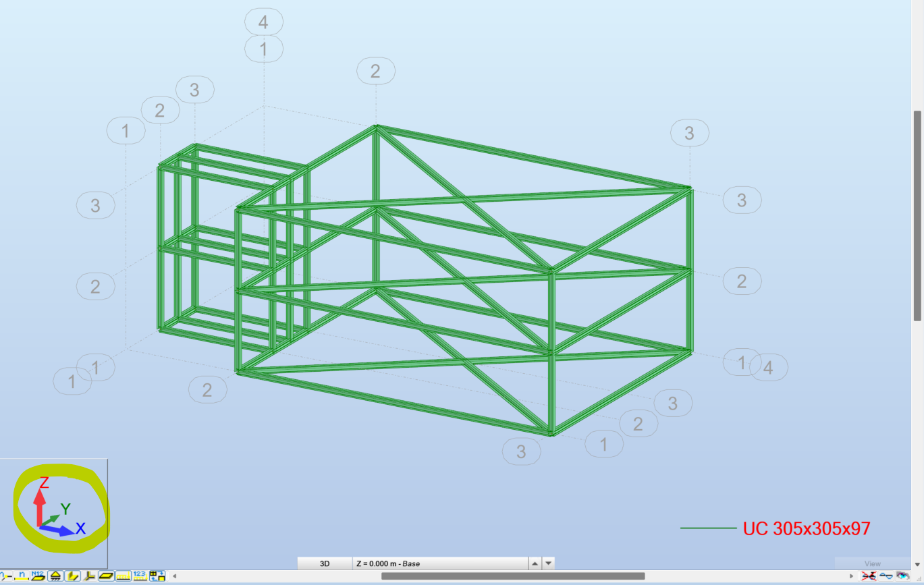Click the horizontal scrollbar thumb

pos(513,576)
